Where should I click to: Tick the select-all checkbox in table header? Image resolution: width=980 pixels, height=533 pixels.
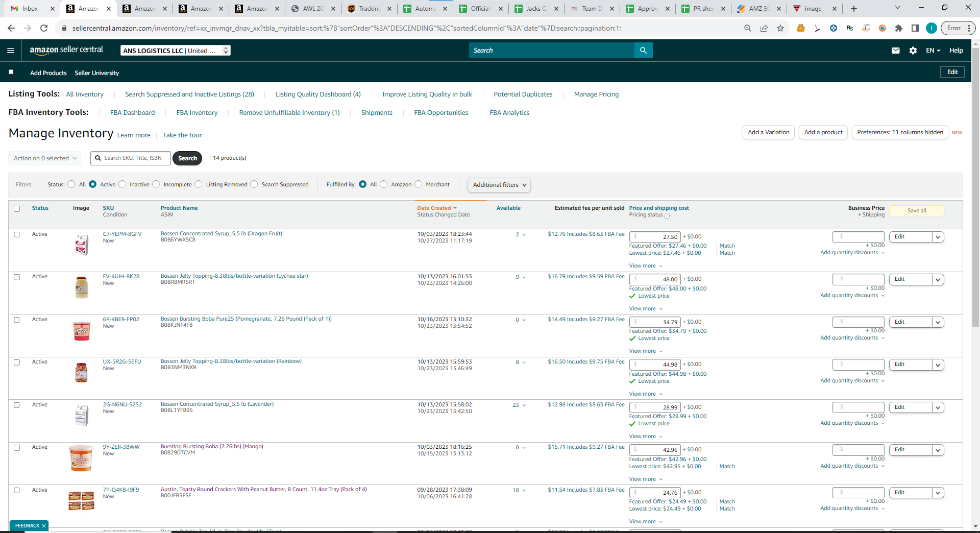[17, 209]
